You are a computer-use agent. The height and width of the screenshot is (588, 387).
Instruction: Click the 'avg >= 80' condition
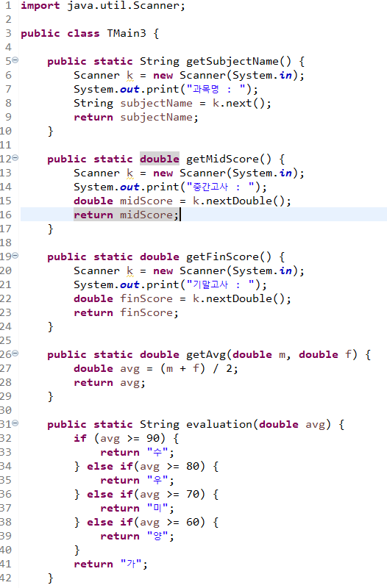[168, 467]
